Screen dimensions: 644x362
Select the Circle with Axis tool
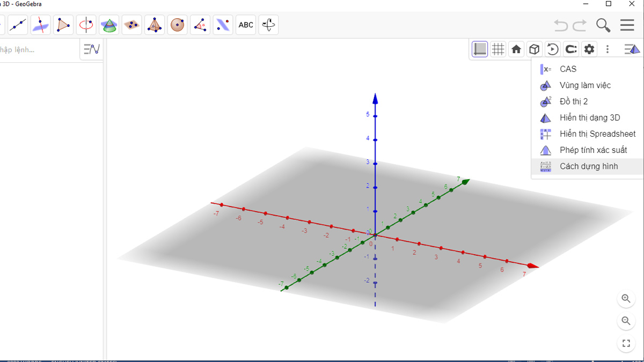click(x=86, y=25)
